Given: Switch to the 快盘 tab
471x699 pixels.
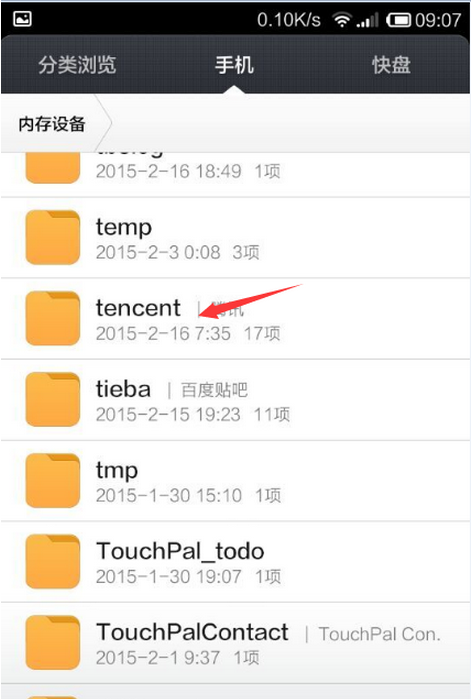Looking at the screenshot, I should point(391,65).
